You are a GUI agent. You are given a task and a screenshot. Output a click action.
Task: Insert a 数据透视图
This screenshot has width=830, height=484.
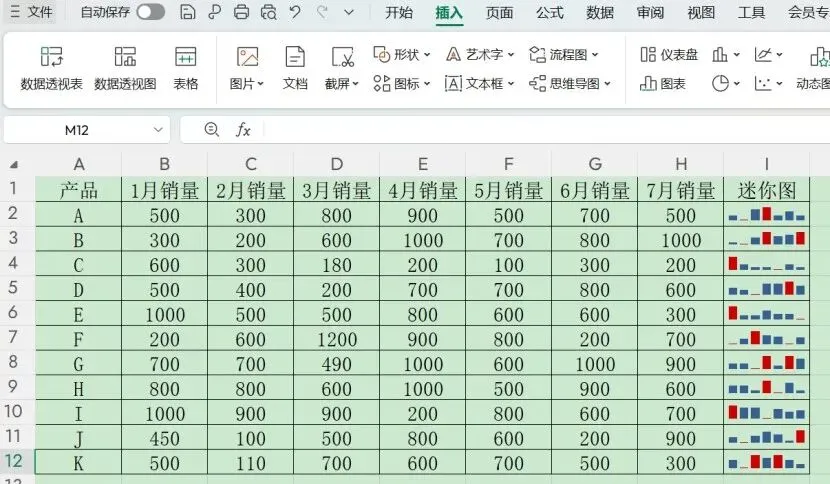point(125,68)
